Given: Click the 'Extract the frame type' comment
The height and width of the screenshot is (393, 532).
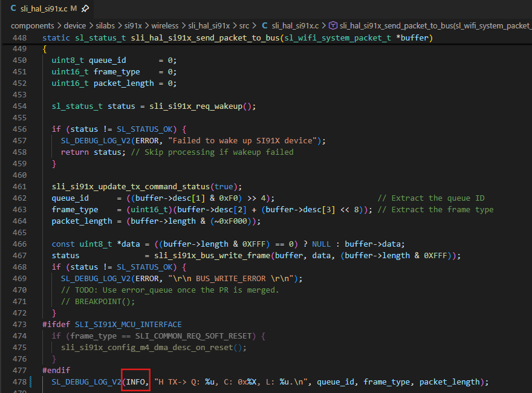Looking at the screenshot, I should [436, 209].
